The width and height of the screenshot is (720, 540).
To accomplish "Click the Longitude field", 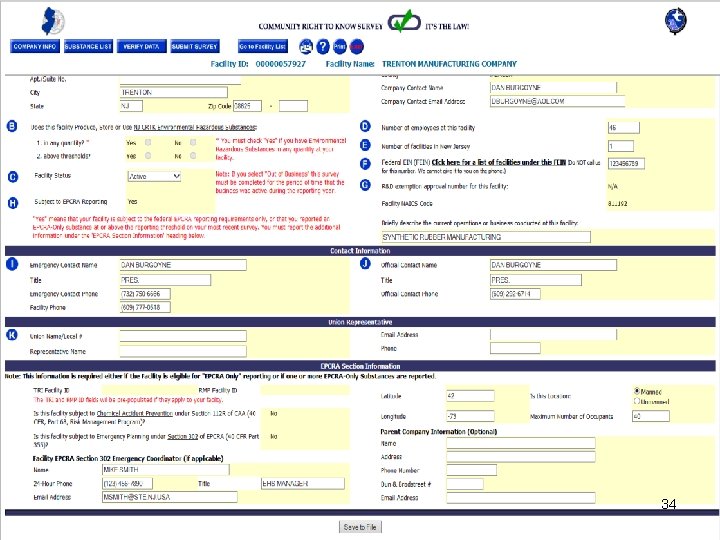I will (x=470, y=416).
